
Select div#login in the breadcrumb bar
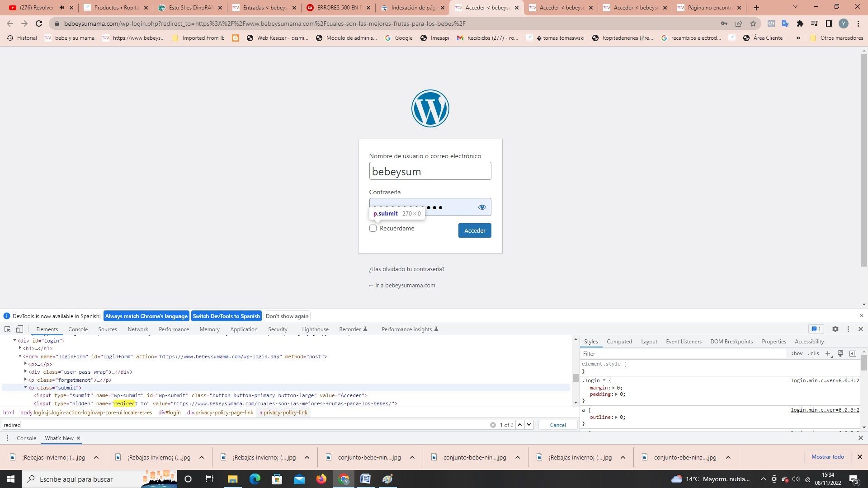tap(169, 413)
